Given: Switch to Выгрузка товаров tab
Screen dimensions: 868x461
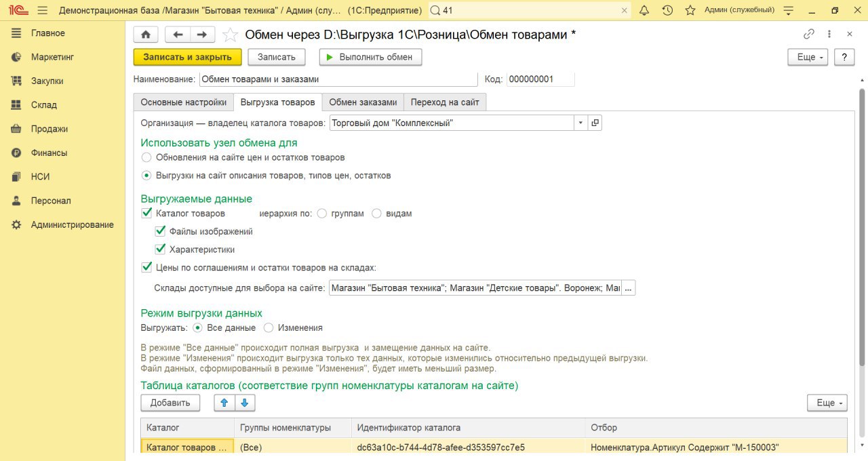Looking at the screenshot, I should coord(278,102).
